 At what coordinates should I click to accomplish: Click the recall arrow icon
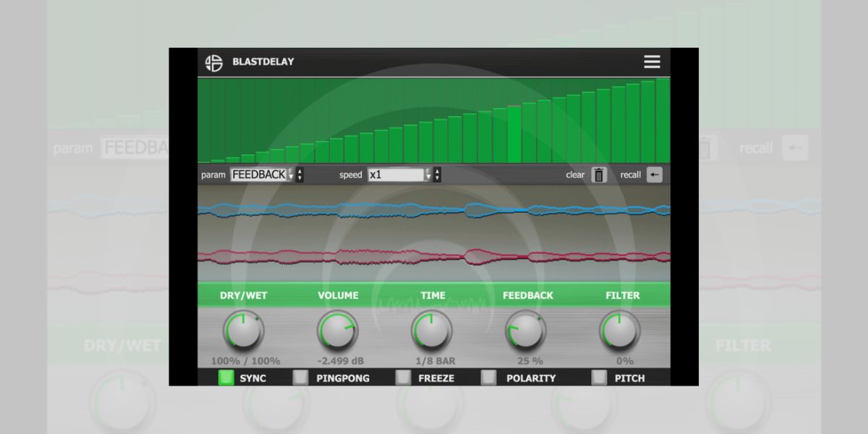pos(654,174)
